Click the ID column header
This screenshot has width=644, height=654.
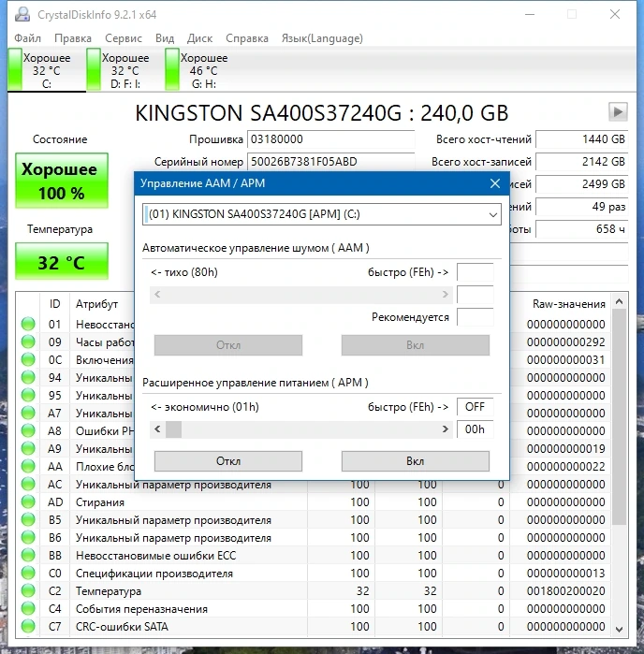(x=54, y=304)
